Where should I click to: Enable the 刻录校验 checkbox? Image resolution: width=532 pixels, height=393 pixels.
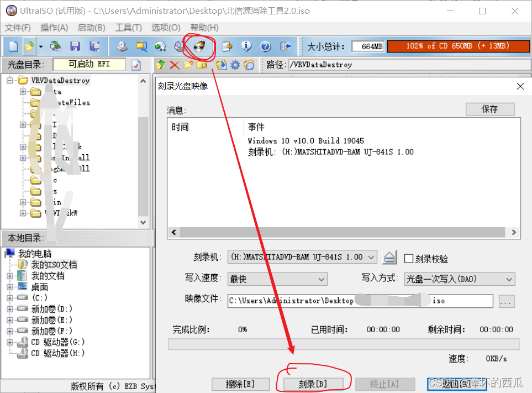[409, 259]
